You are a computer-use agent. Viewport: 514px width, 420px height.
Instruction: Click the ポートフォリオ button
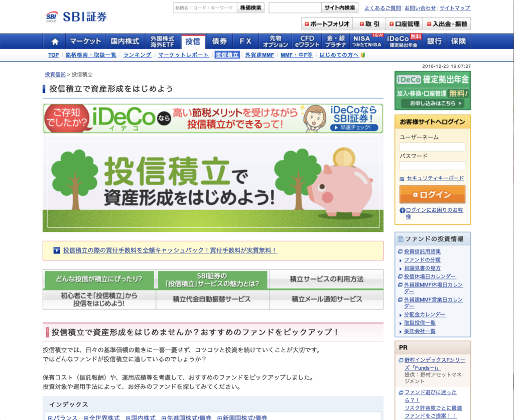[x=327, y=24]
